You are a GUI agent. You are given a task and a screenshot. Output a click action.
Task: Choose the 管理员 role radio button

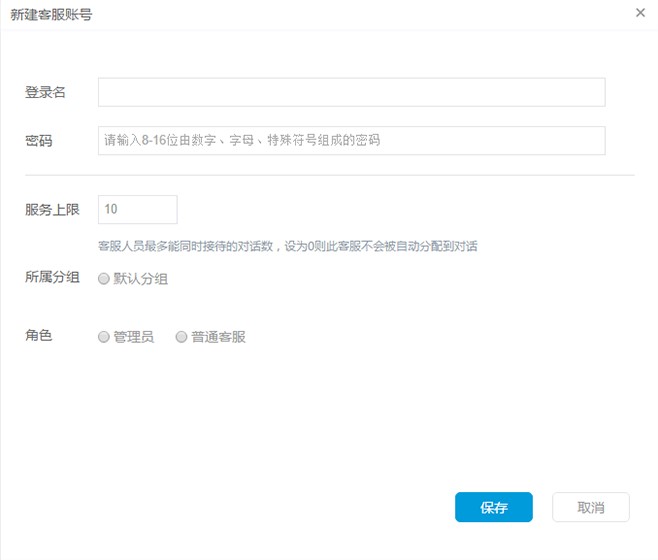tap(103, 337)
